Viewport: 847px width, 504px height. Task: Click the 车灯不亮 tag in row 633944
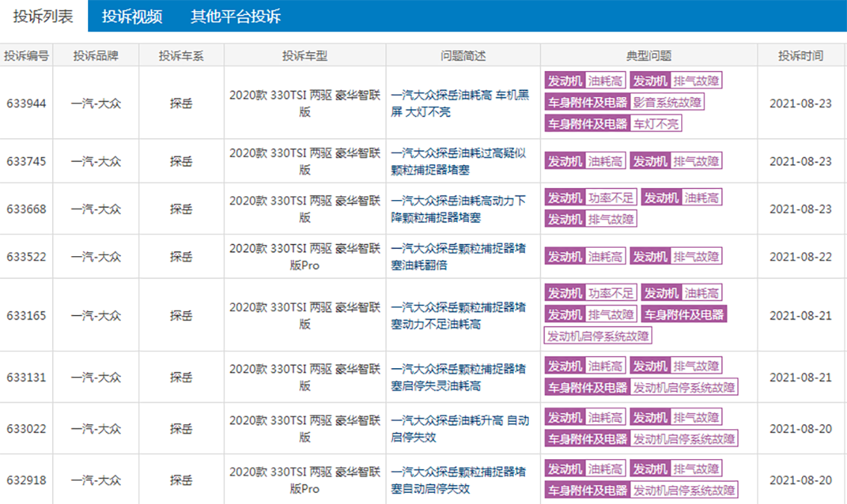coord(656,124)
